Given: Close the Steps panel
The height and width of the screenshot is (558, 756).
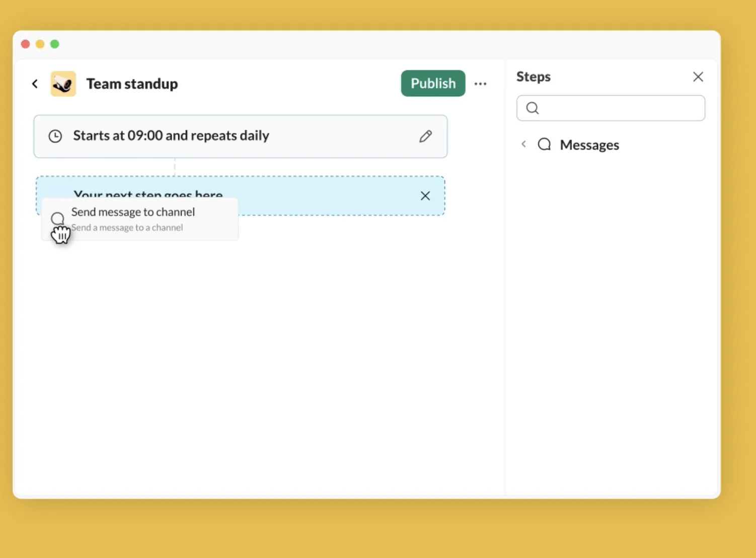Looking at the screenshot, I should pos(698,77).
